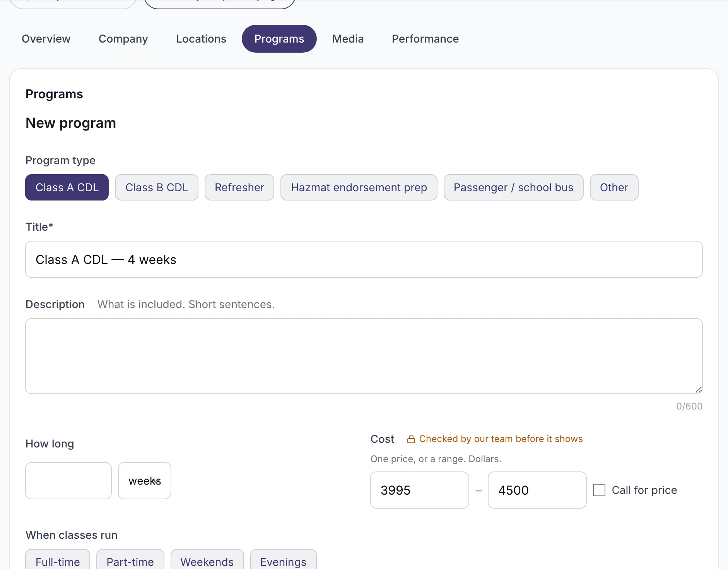The image size is (728, 569).
Task: Toggle Part-time class schedule
Action: pos(130,560)
